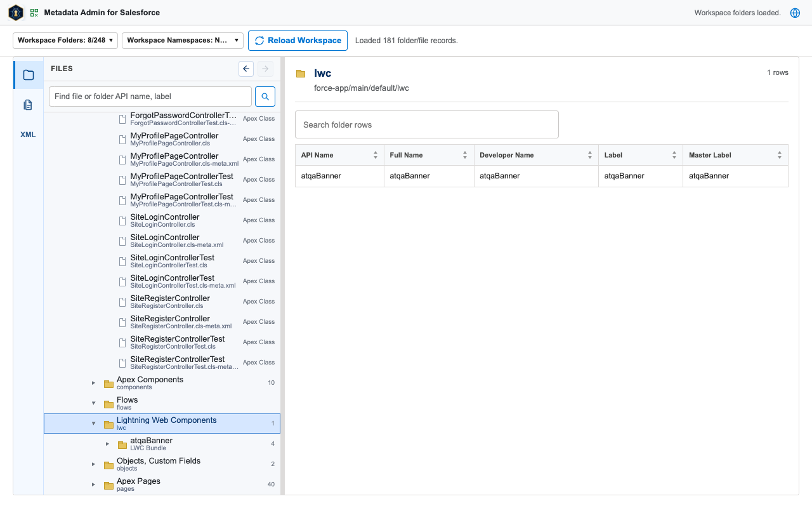Image resolution: width=812 pixels, height=508 pixels.
Task: Click file icon of SiteRegisterController.cls
Action: (122, 302)
